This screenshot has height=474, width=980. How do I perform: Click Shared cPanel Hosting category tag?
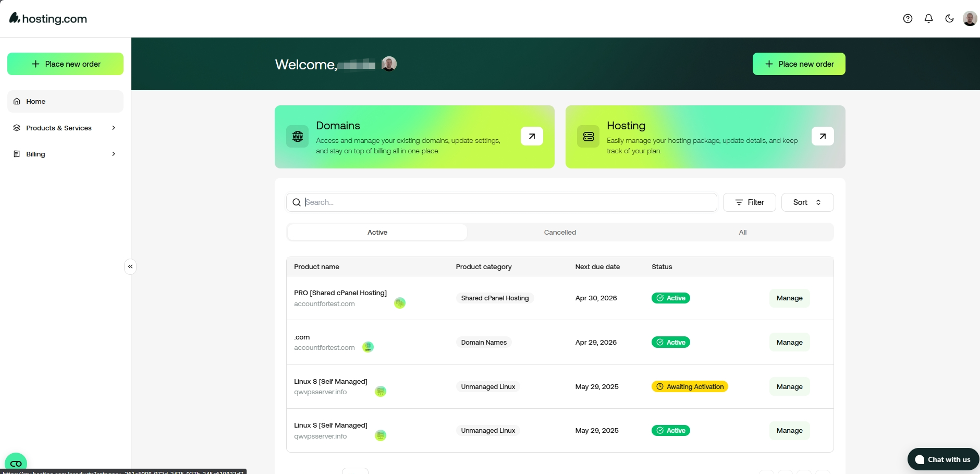point(495,298)
